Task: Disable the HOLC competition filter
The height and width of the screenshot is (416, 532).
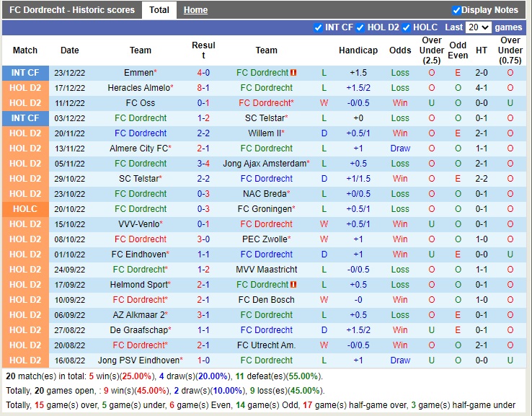Action: point(406,27)
